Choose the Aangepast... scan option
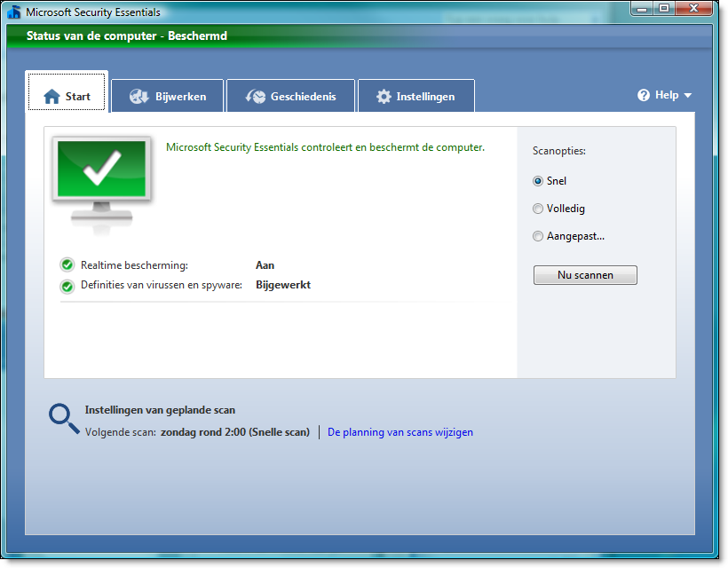Image resolution: width=728 pixels, height=568 pixels. tap(568, 236)
